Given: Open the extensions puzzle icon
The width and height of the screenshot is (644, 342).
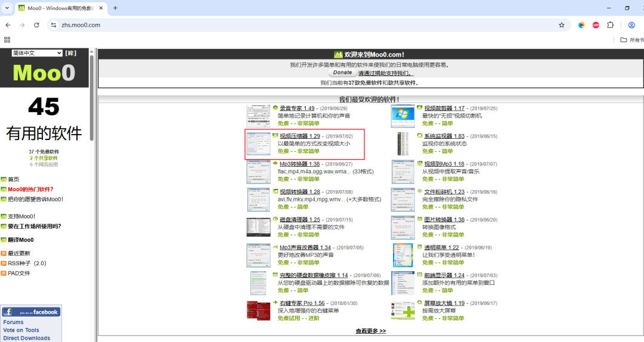Looking at the screenshot, I should (x=611, y=25).
